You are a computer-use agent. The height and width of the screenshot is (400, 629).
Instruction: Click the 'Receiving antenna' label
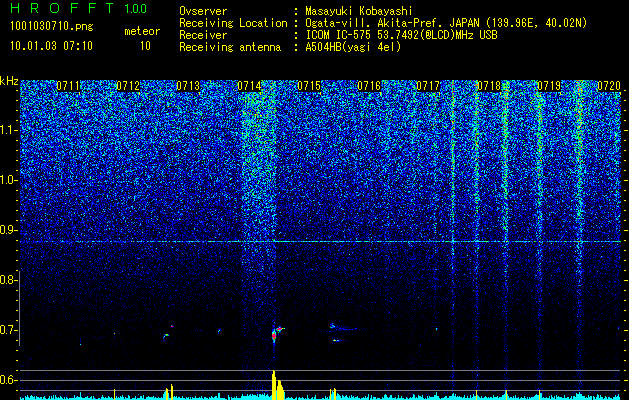click(230, 47)
